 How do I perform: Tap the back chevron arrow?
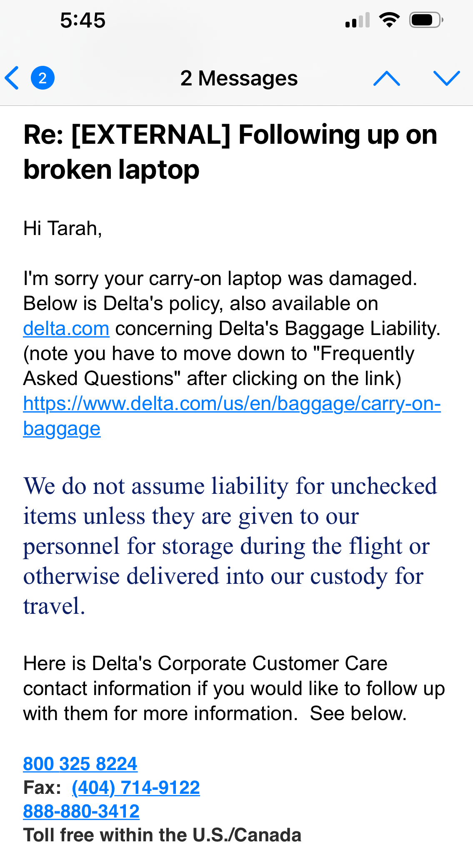coord(13,78)
